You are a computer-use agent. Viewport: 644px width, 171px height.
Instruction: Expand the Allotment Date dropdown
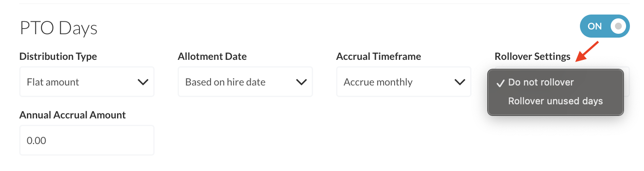pos(245,82)
